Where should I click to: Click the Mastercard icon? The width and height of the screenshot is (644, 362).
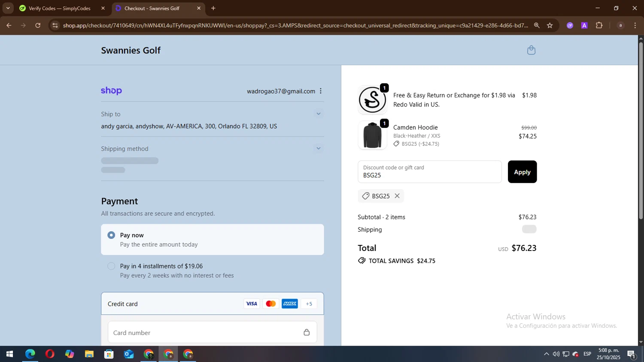click(270, 304)
